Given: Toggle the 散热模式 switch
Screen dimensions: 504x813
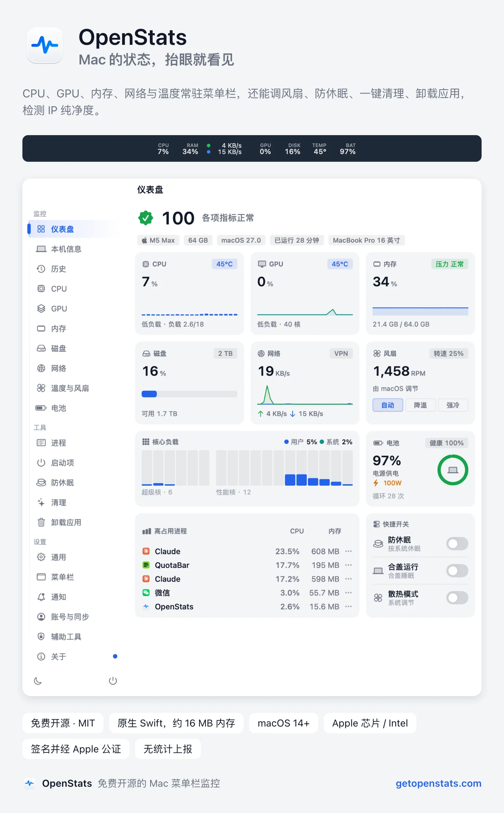Looking at the screenshot, I should [457, 598].
